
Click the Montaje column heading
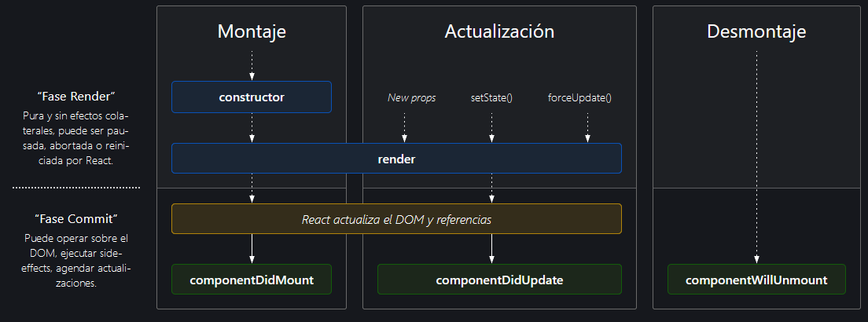coord(252,31)
